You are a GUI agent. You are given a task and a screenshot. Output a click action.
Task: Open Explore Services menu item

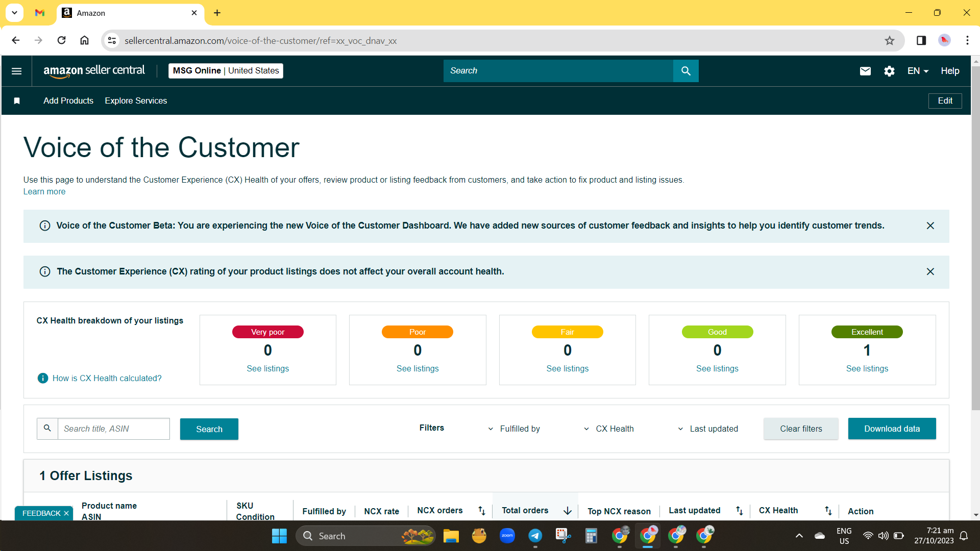136,101
